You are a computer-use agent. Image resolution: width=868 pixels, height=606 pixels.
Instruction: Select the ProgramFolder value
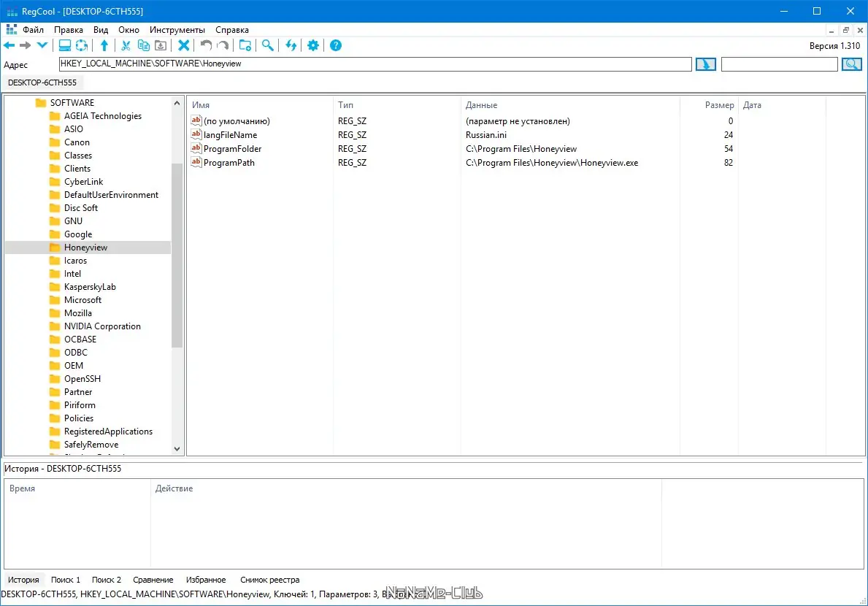(462, 149)
